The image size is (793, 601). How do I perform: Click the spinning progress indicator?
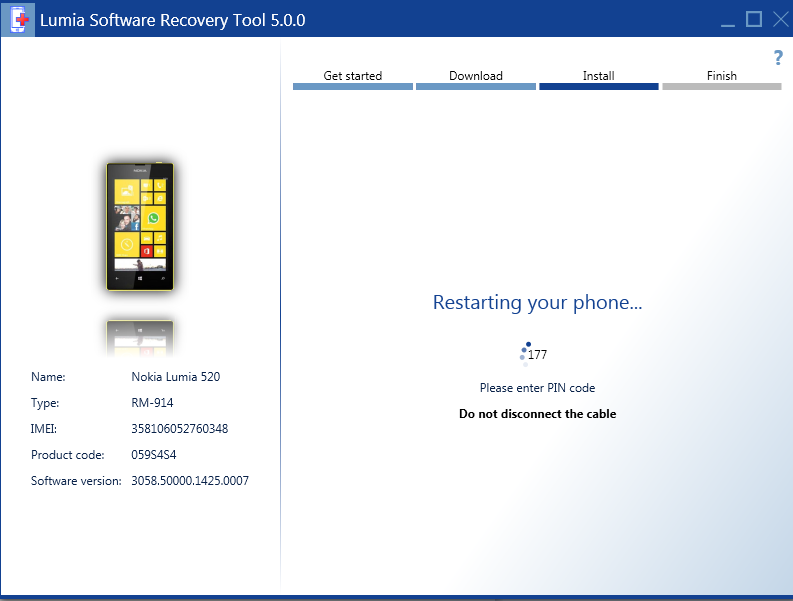coord(524,353)
